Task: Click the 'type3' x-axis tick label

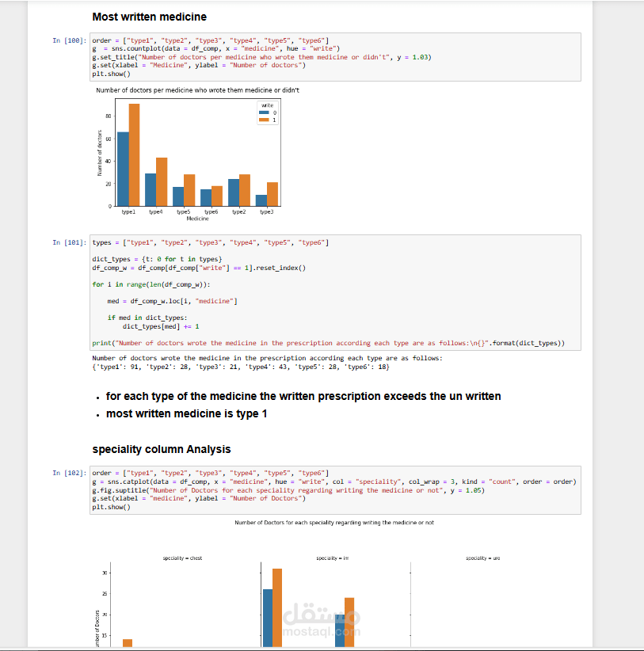Action: (x=267, y=211)
